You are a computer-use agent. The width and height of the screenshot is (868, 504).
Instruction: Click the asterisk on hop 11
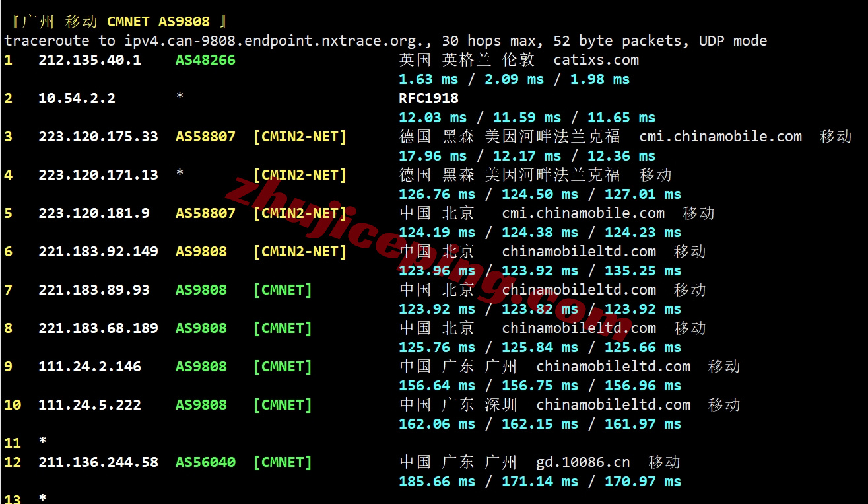point(43,440)
